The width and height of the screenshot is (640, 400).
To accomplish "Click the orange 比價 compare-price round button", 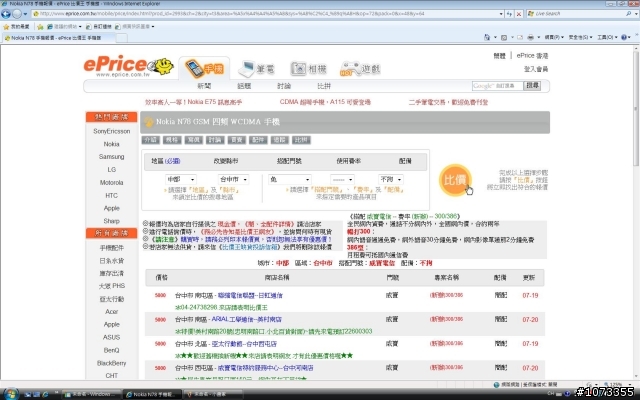I will (x=455, y=180).
